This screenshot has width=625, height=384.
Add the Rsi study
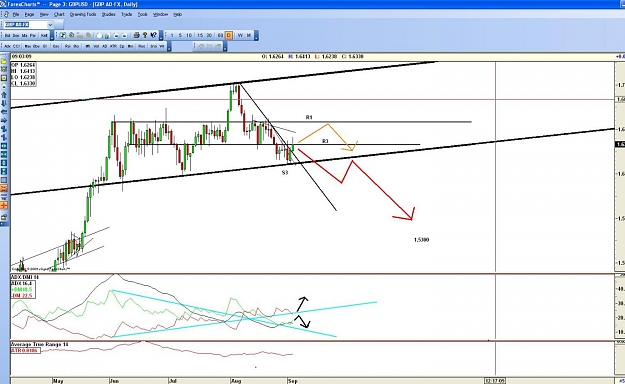[x=67, y=46]
